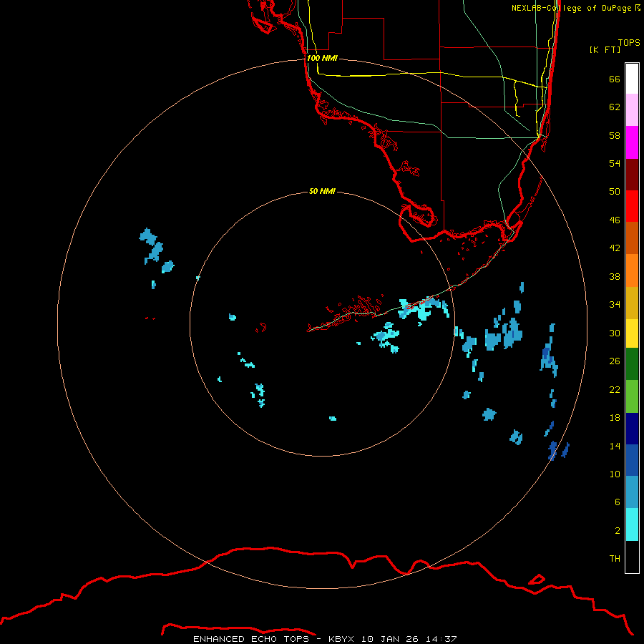Screen dimensions: 644x644
Task: Click the bright red legend swatch
Action: pyautogui.click(x=632, y=206)
